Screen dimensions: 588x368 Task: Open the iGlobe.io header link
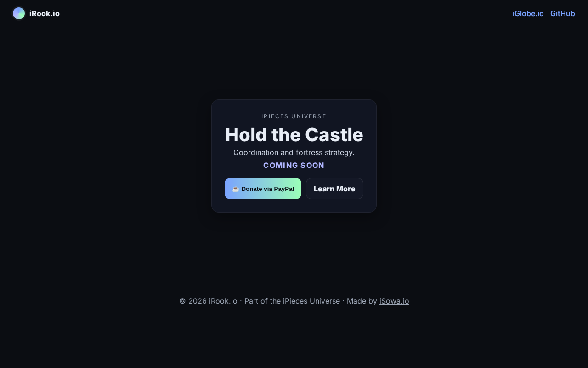click(528, 13)
